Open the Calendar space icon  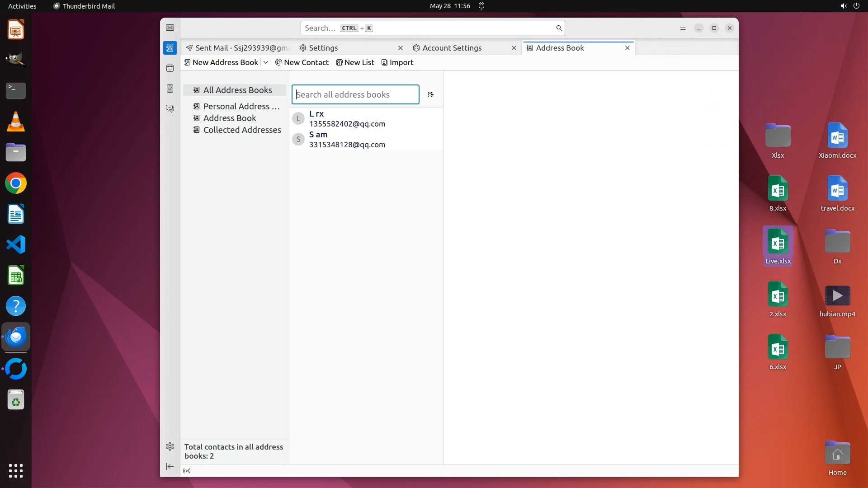pyautogui.click(x=170, y=68)
